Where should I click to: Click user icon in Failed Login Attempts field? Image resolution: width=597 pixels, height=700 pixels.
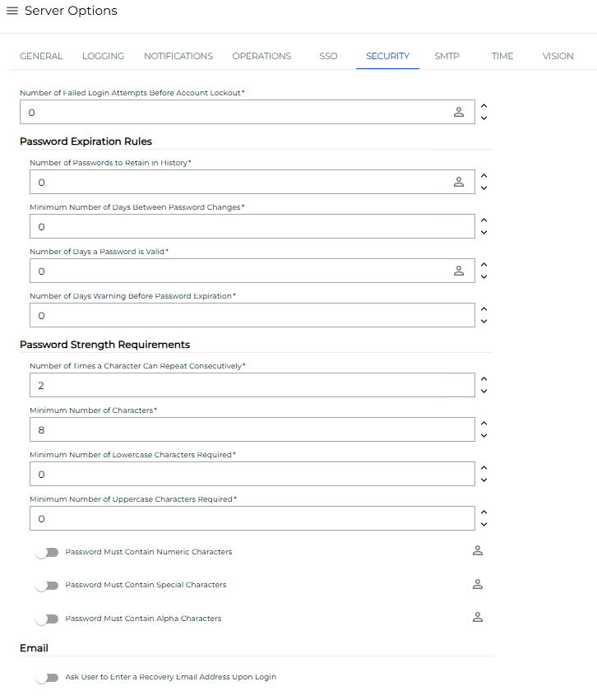pyautogui.click(x=459, y=112)
